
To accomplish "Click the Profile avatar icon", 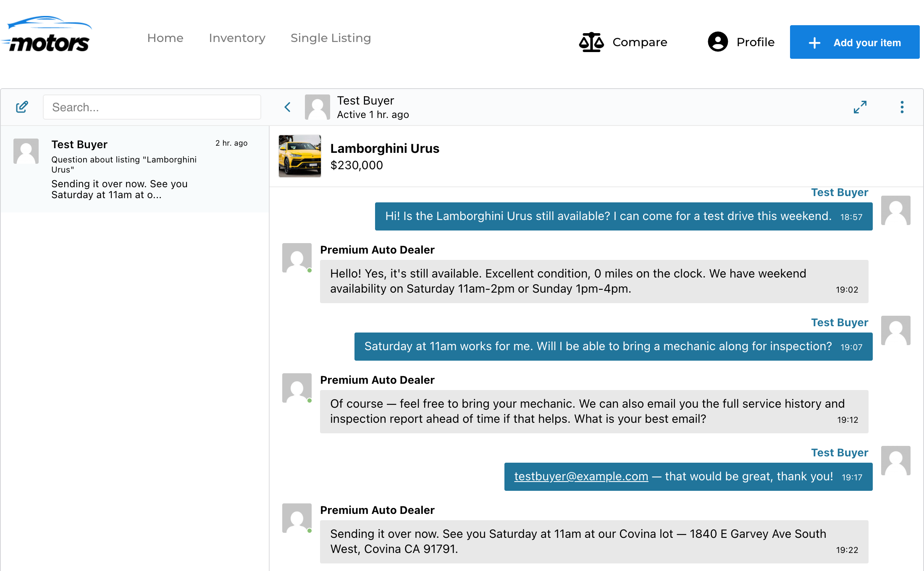I will [718, 42].
